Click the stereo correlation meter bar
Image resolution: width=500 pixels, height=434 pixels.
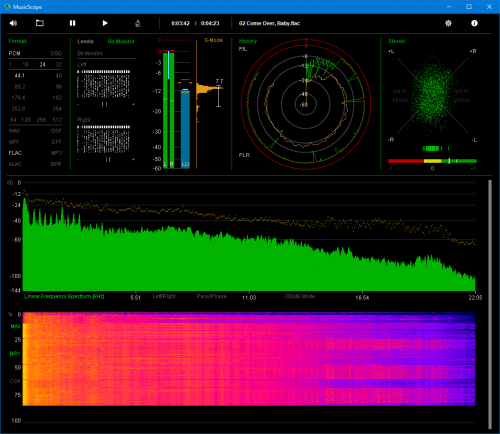click(x=432, y=161)
